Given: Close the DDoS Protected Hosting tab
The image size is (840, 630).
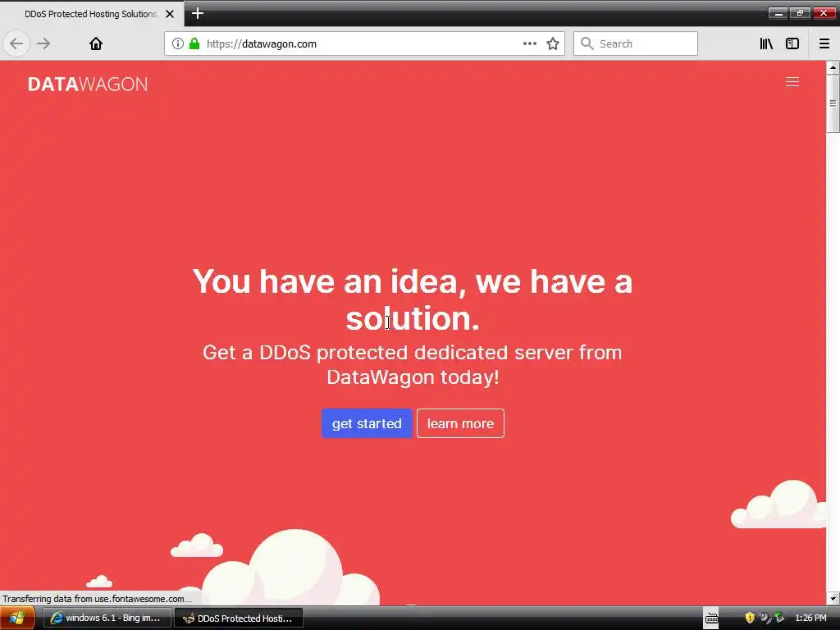Looking at the screenshot, I should [x=170, y=14].
